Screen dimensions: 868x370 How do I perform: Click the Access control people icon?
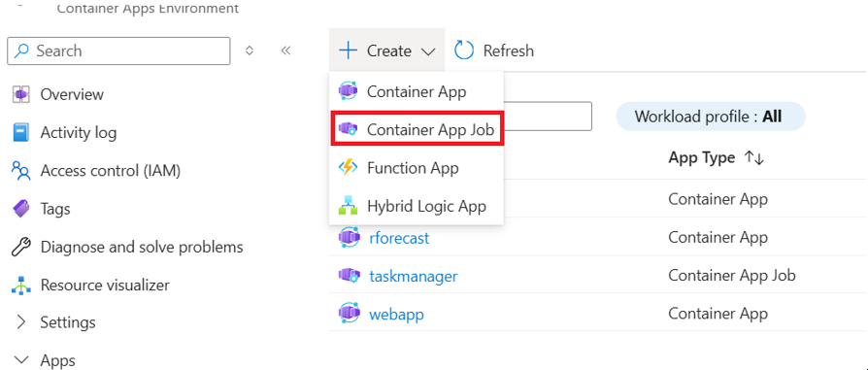tap(21, 171)
